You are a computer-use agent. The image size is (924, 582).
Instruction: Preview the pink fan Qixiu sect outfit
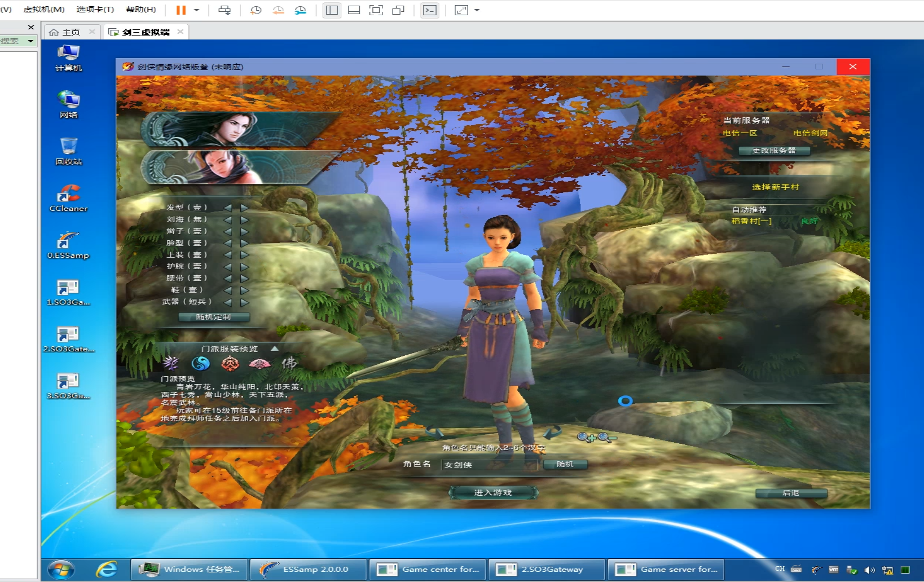pyautogui.click(x=259, y=364)
